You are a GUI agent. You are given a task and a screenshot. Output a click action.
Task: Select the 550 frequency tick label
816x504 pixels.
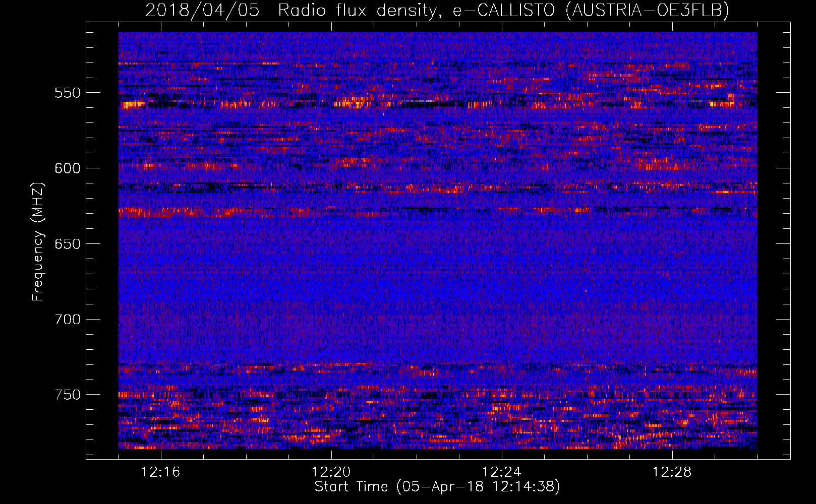point(68,93)
